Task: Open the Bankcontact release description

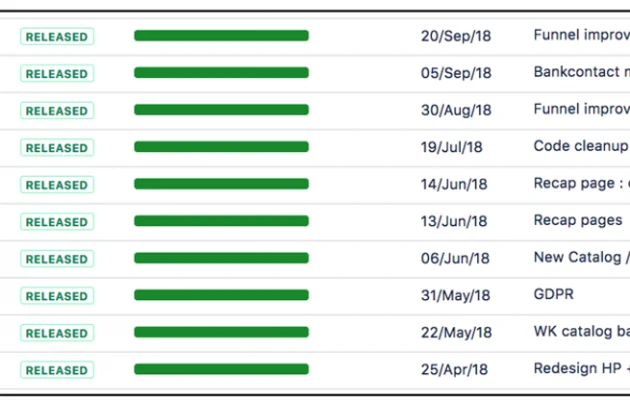Action: [581, 72]
